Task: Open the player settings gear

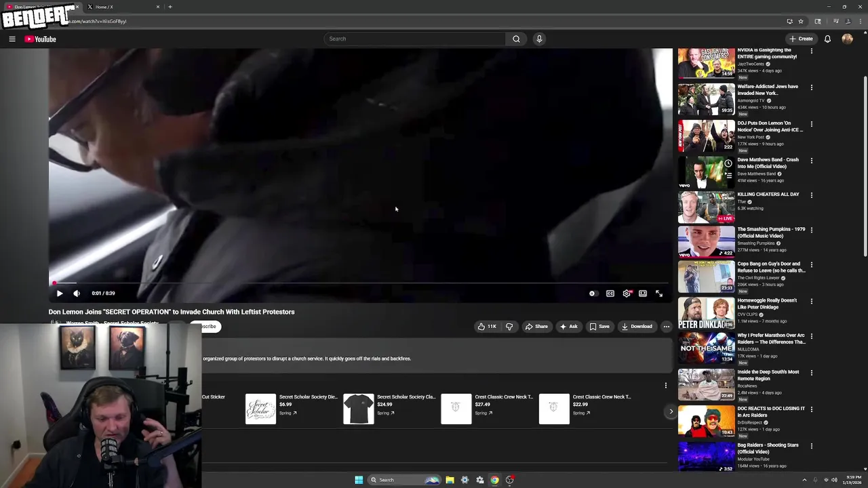Action: [x=627, y=293]
